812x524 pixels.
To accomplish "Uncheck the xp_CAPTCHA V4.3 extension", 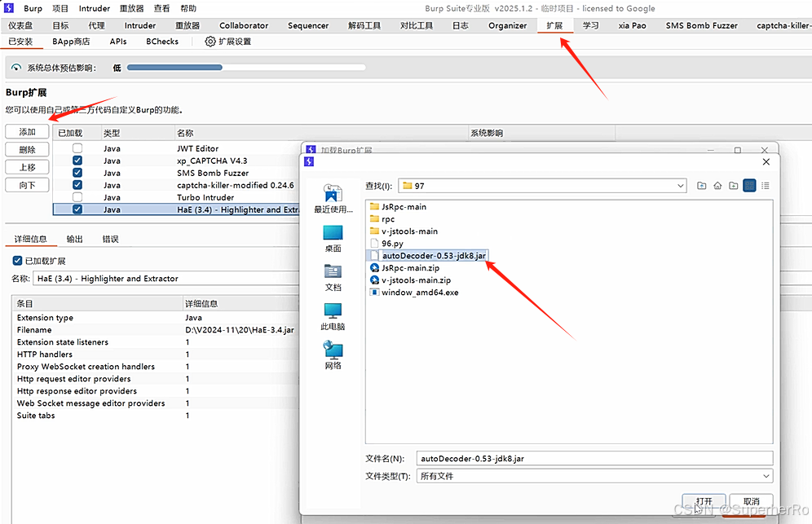I will pos(77,161).
